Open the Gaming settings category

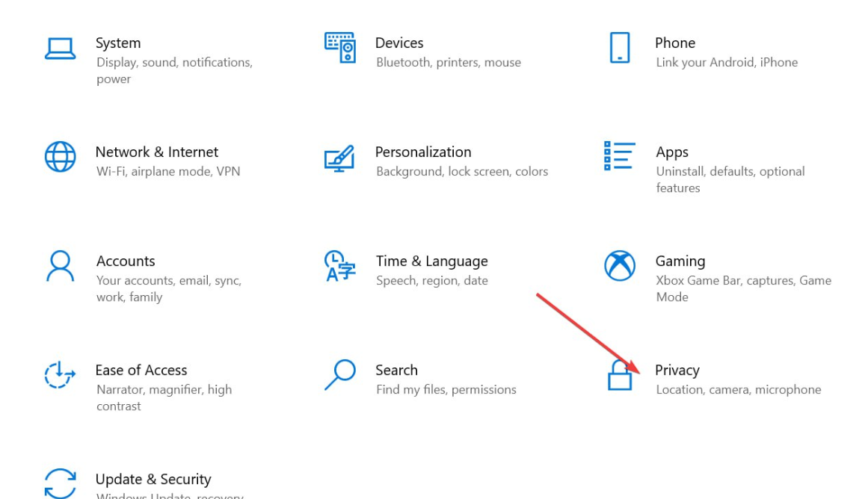[680, 261]
